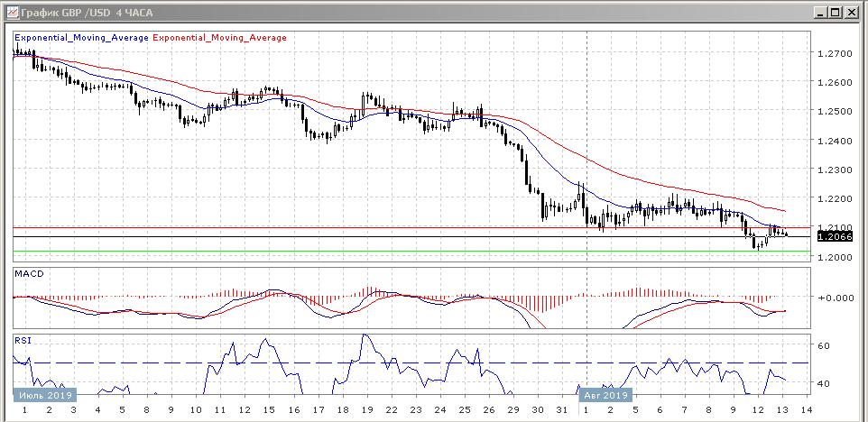Click the Июль 2019 month marker
Screen dimensions: 868x422
[44, 395]
